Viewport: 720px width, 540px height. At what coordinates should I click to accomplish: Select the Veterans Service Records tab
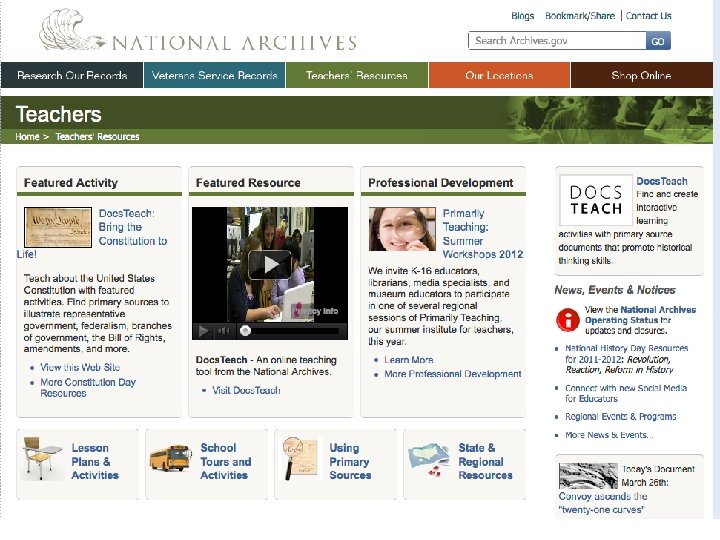point(214,75)
